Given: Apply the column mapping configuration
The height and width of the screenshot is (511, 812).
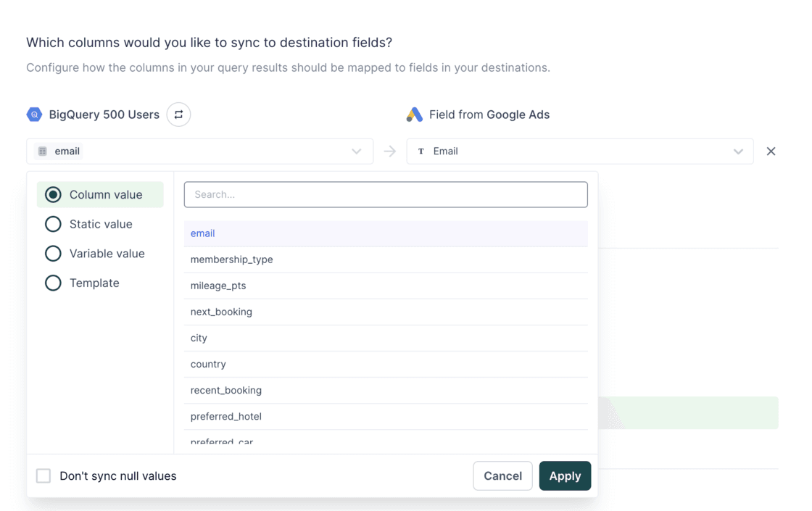Looking at the screenshot, I should point(565,475).
